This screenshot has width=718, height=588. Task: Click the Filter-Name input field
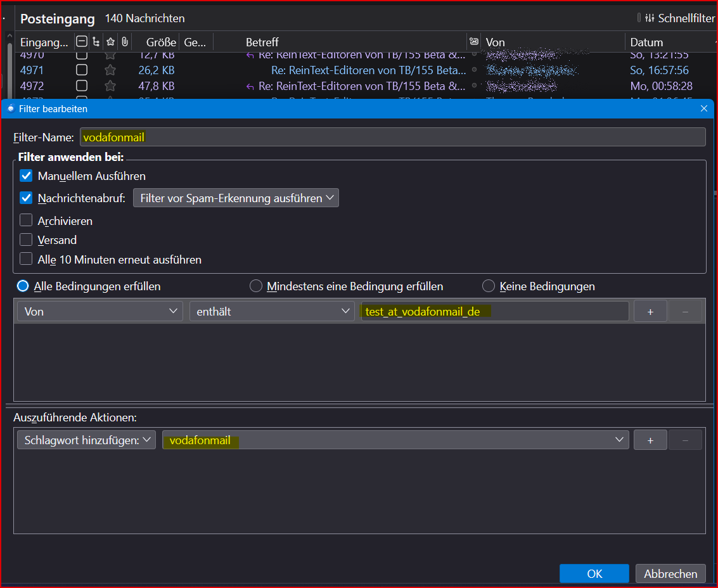click(392, 137)
